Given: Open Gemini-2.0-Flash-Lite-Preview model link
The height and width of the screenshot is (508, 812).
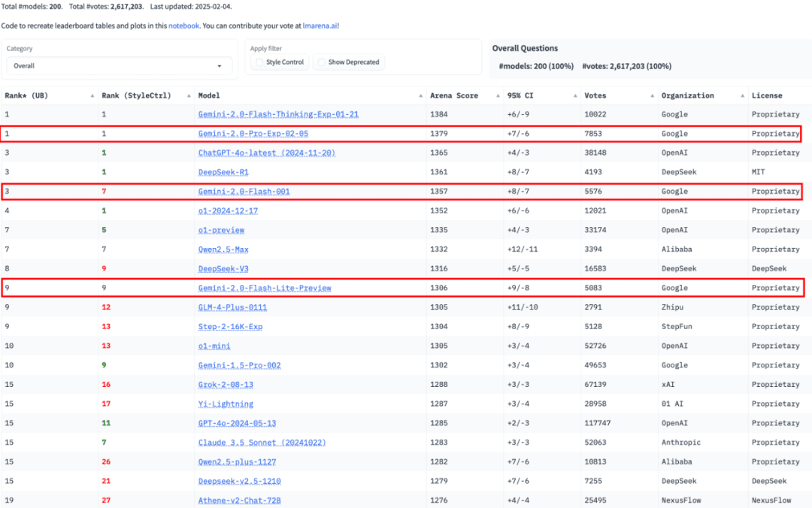Looking at the screenshot, I should (265, 288).
